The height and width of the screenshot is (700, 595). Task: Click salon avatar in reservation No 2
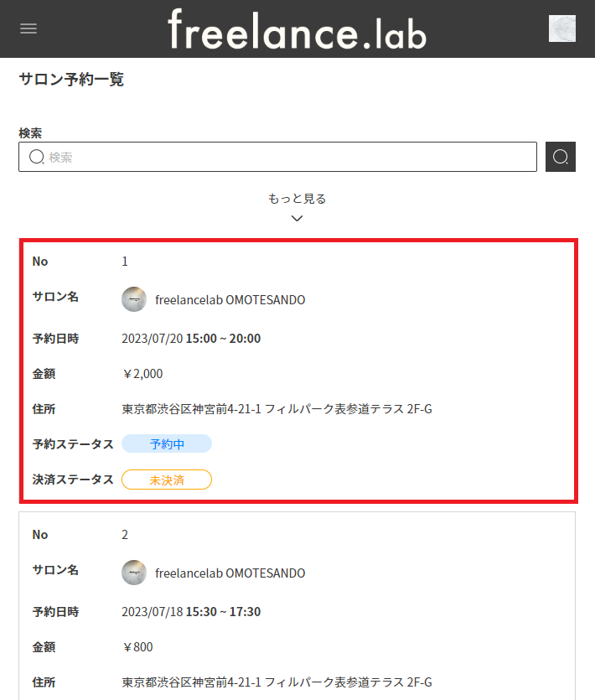click(134, 573)
